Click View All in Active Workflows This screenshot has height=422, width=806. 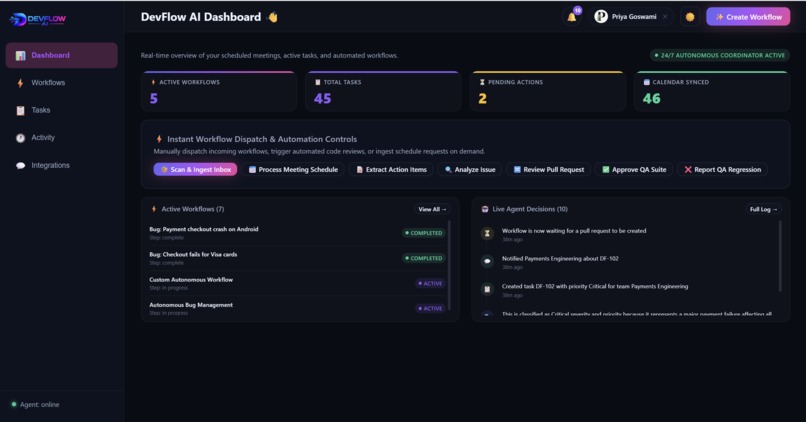coord(432,209)
